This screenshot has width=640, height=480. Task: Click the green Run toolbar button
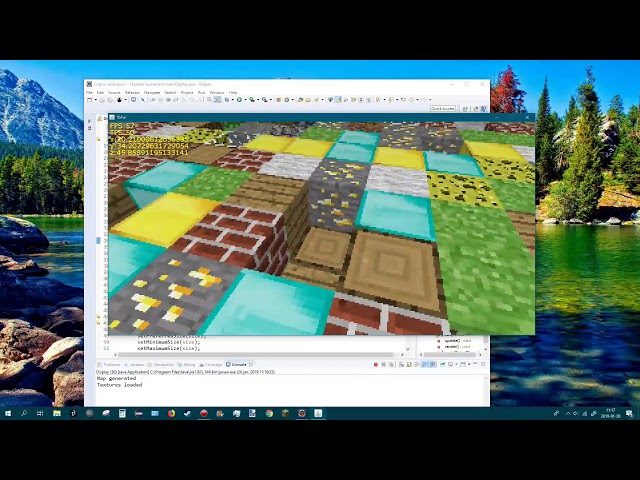(x=239, y=100)
